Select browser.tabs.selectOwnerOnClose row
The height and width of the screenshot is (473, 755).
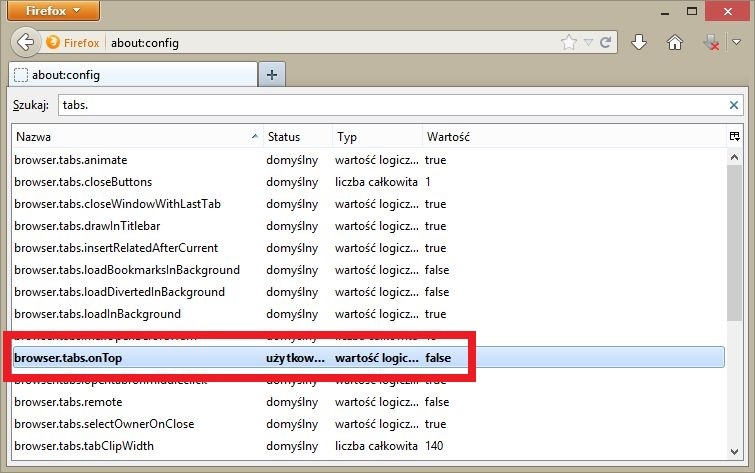pyautogui.click(x=368, y=424)
